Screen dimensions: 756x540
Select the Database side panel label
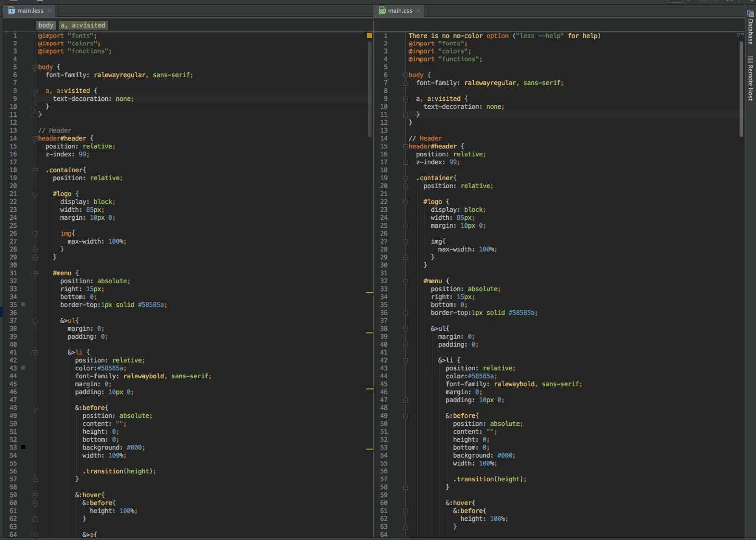(750, 32)
